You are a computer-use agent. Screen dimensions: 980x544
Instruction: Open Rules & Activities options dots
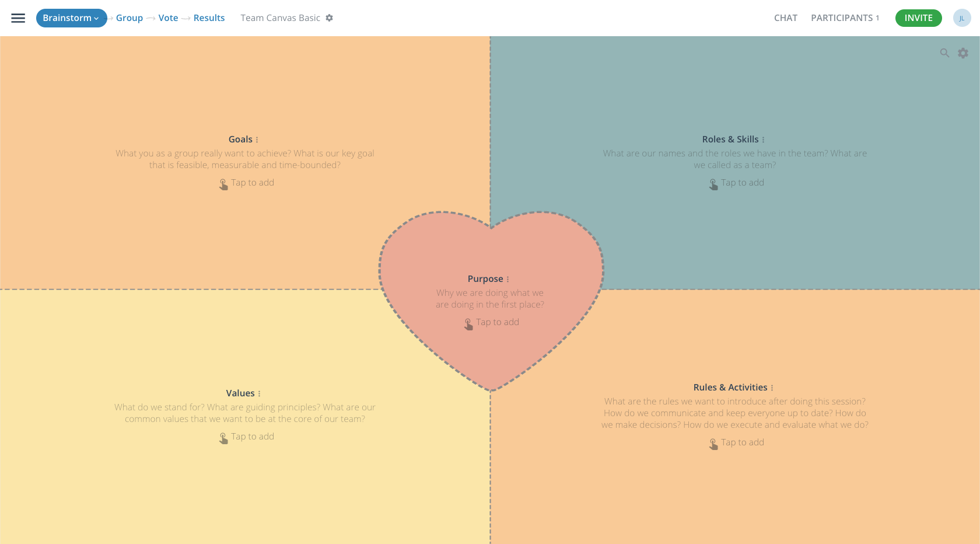click(772, 388)
